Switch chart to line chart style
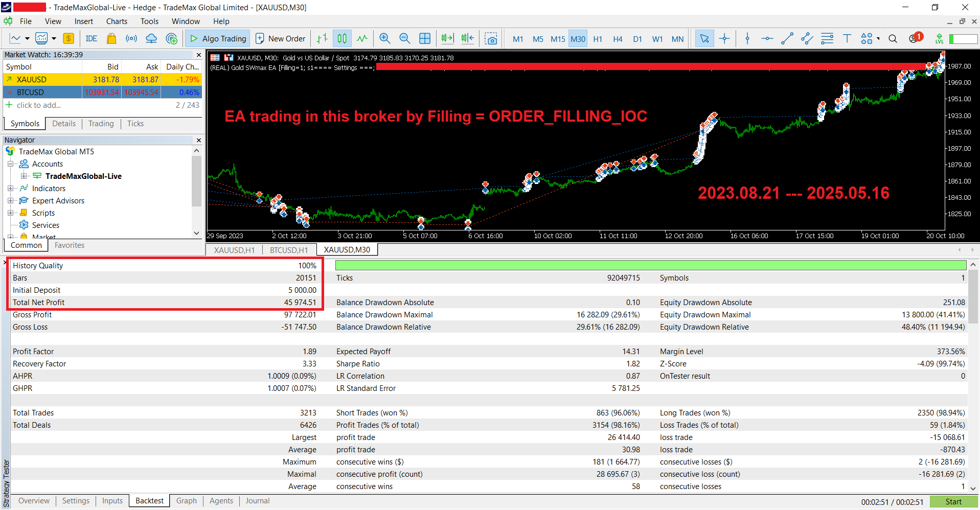The height and width of the screenshot is (510, 980). (x=362, y=38)
